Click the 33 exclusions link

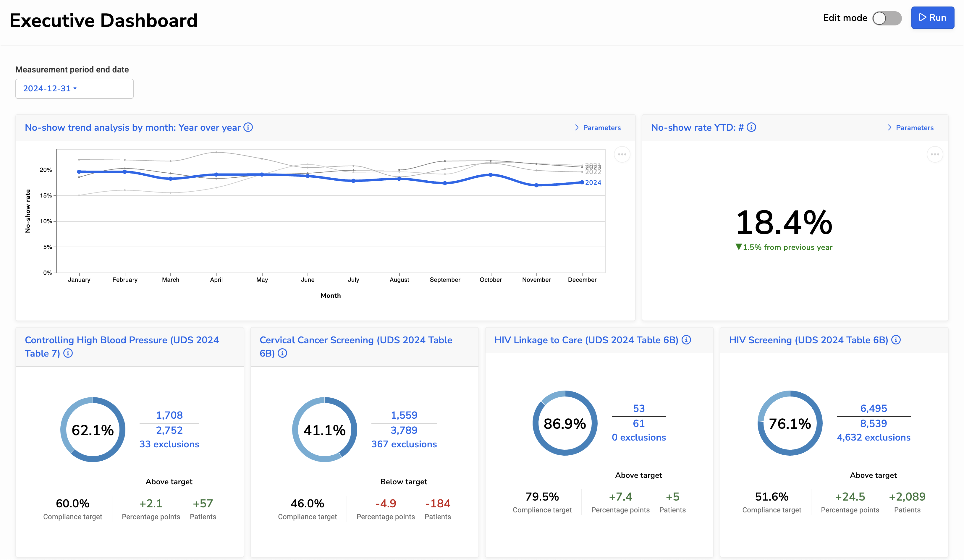click(x=169, y=444)
